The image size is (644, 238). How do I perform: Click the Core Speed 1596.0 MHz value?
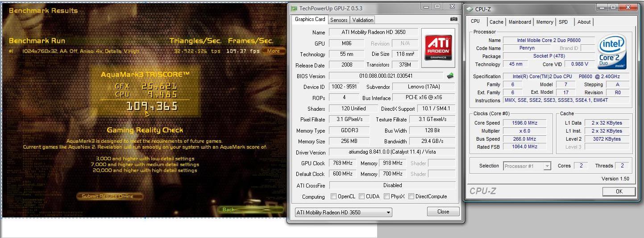525,123
